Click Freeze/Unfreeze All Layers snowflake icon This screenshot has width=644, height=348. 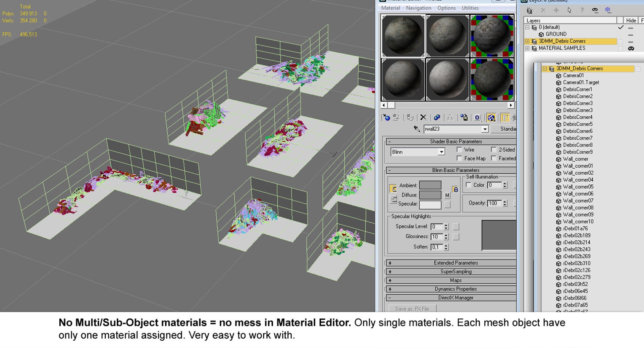coord(608,10)
